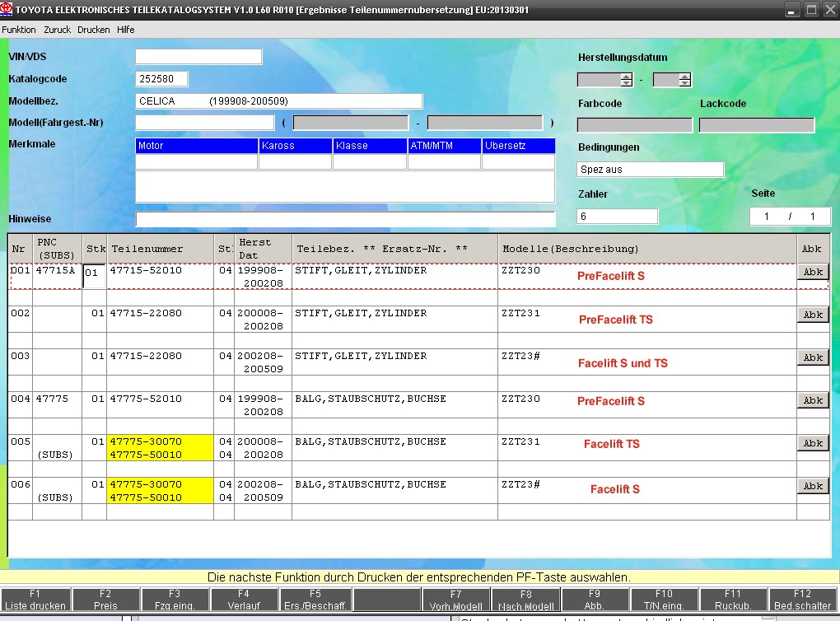This screenshot has height=621, width=840.
Task: Click the PNC (SUBS) column header
Action: 58,249
